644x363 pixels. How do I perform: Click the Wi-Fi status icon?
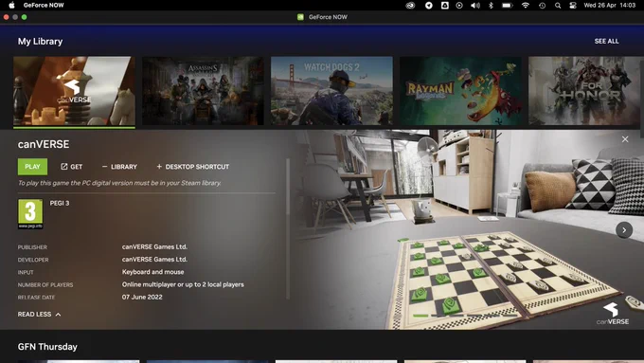tap(526, 6)
